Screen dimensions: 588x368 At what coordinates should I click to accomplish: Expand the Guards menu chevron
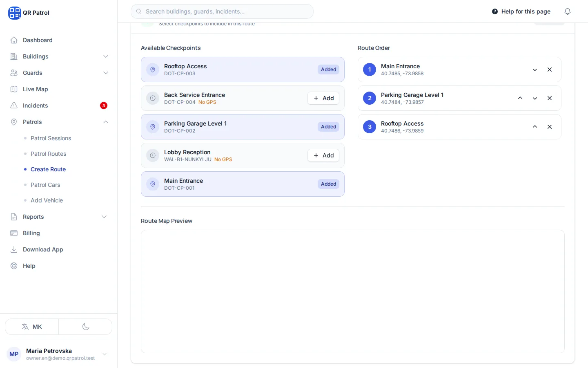tap(106, 73)
